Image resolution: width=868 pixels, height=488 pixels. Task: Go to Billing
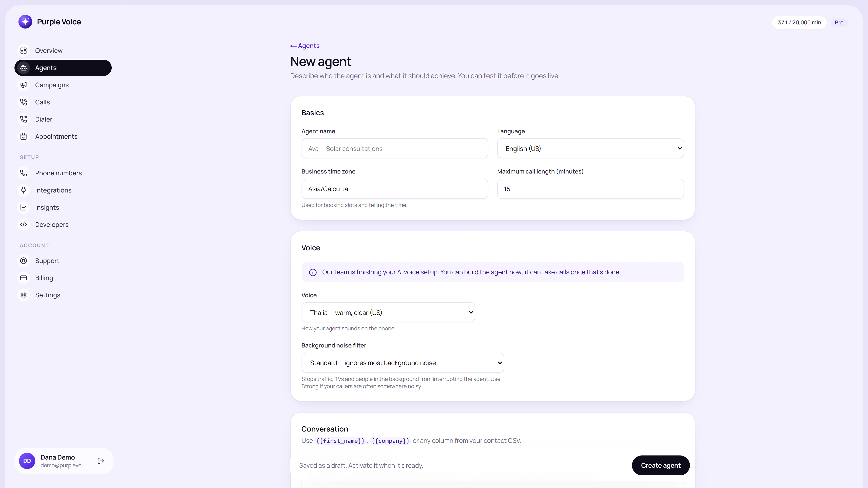(63, 278)
